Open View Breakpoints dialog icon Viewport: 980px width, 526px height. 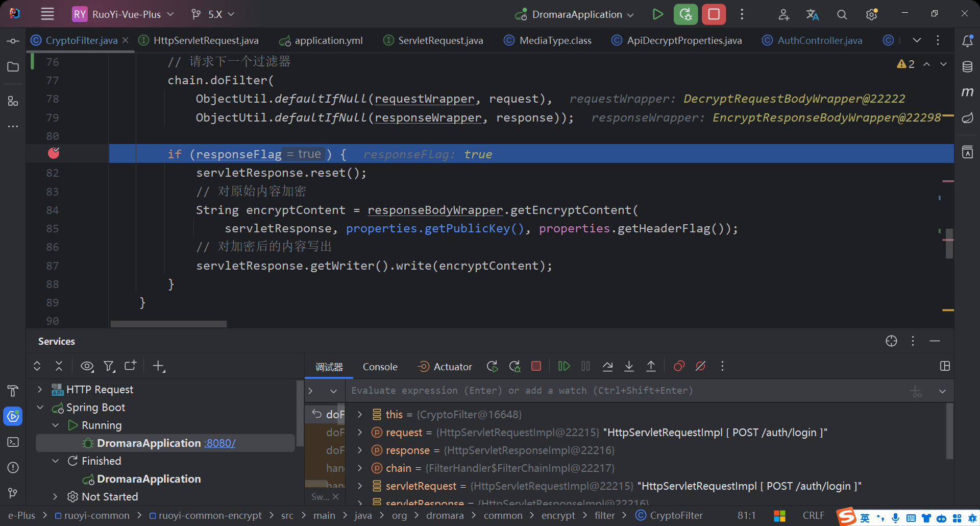(679, 366)
